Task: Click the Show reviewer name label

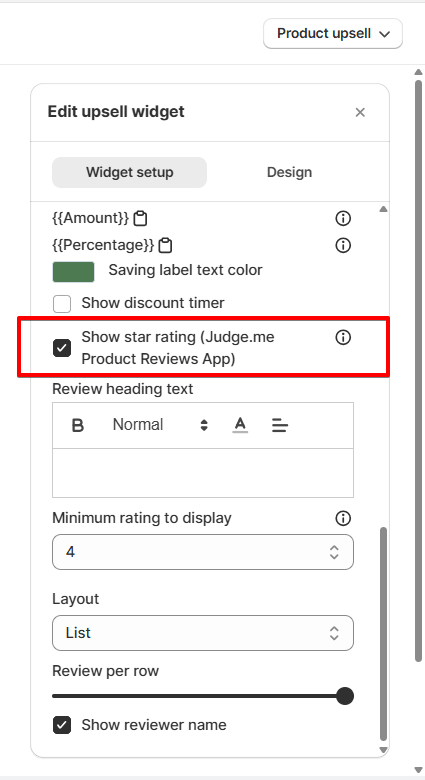Action: pyautogui.click(x=154, y=725)
